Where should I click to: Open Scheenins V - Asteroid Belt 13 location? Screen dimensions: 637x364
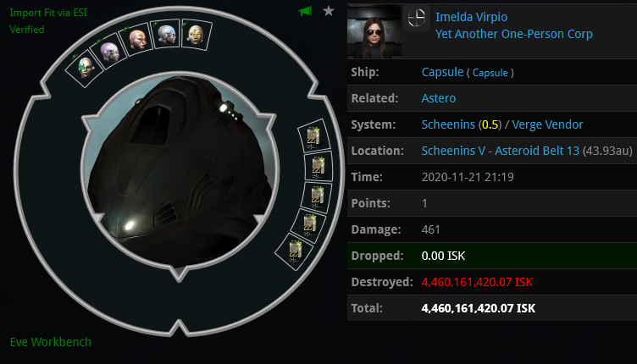(x=500, y=151)
